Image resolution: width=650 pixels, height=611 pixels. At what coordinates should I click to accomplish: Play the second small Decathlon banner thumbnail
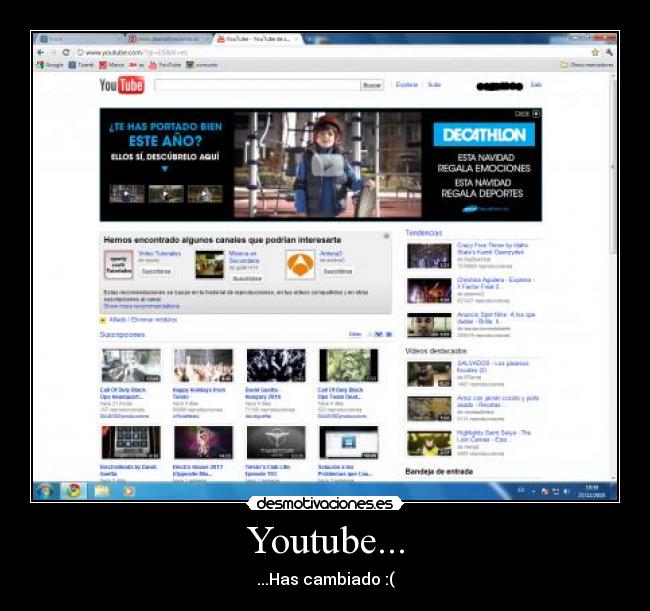coord(166,194)
